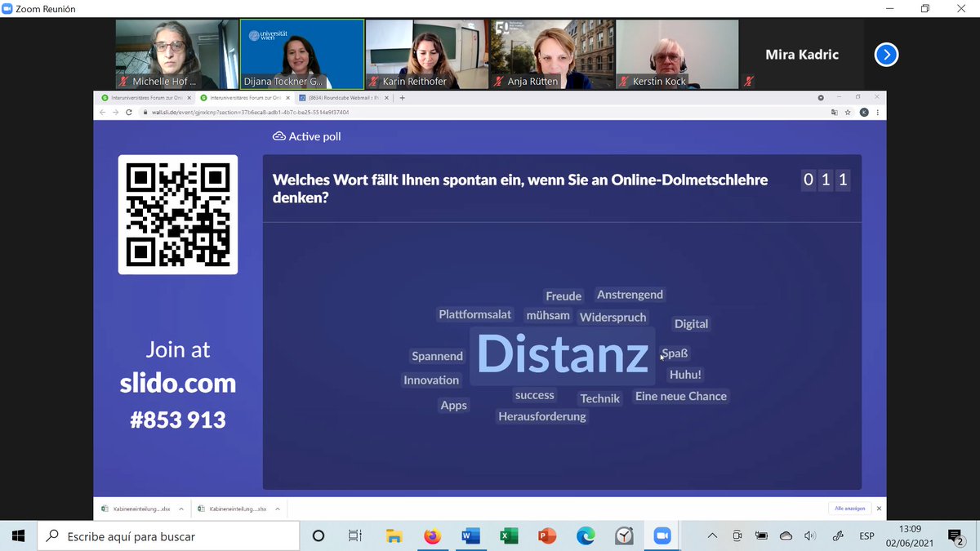Viewport: 980px width, 551px height.
Task: Click muted mic icon on Karin Reithofer's tile
Action: pos(375,82)
